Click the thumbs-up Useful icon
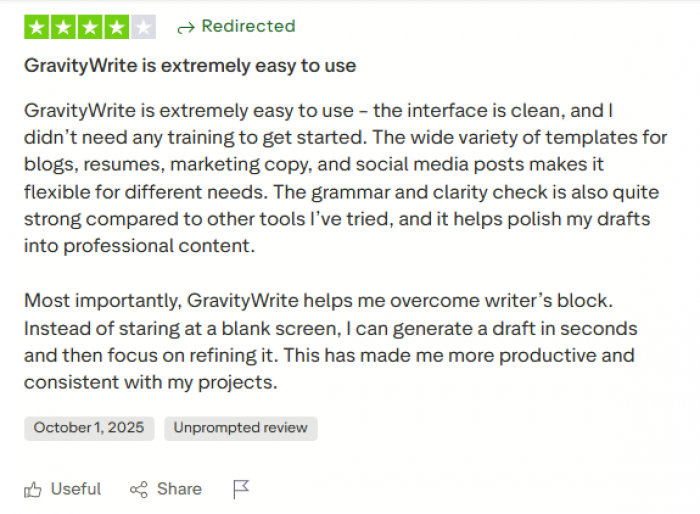The image size is (700, 514). (34, 489)
